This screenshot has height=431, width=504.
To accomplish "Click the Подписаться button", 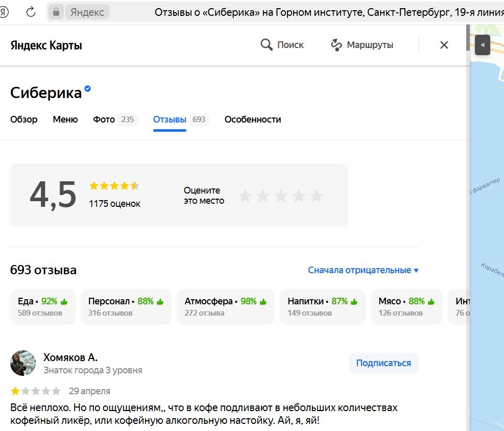I will 383,363.
